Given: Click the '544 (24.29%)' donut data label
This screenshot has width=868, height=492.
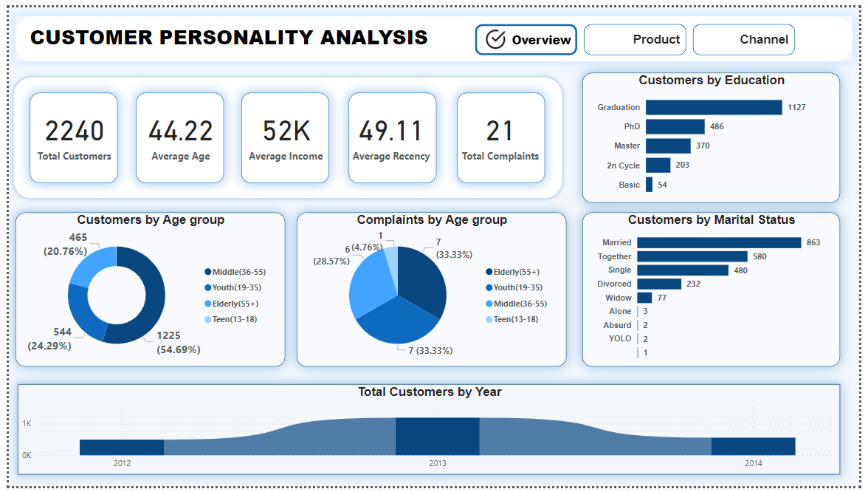Looking at the screenshot, I should pos(49,338).
